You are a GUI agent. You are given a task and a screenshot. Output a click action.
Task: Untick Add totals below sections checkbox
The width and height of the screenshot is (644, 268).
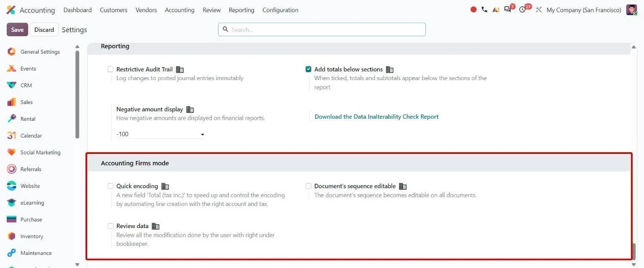[x=309, y=69]
